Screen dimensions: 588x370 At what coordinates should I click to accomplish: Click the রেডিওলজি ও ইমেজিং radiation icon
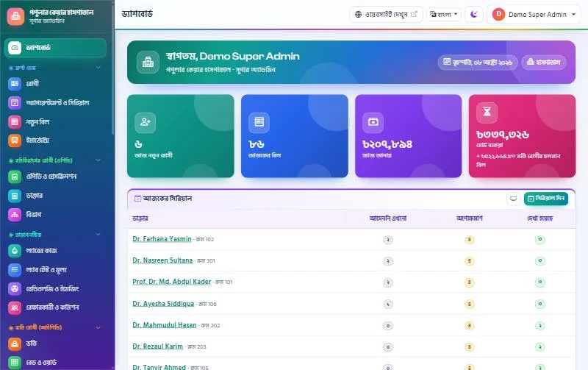tap(15, 288)
